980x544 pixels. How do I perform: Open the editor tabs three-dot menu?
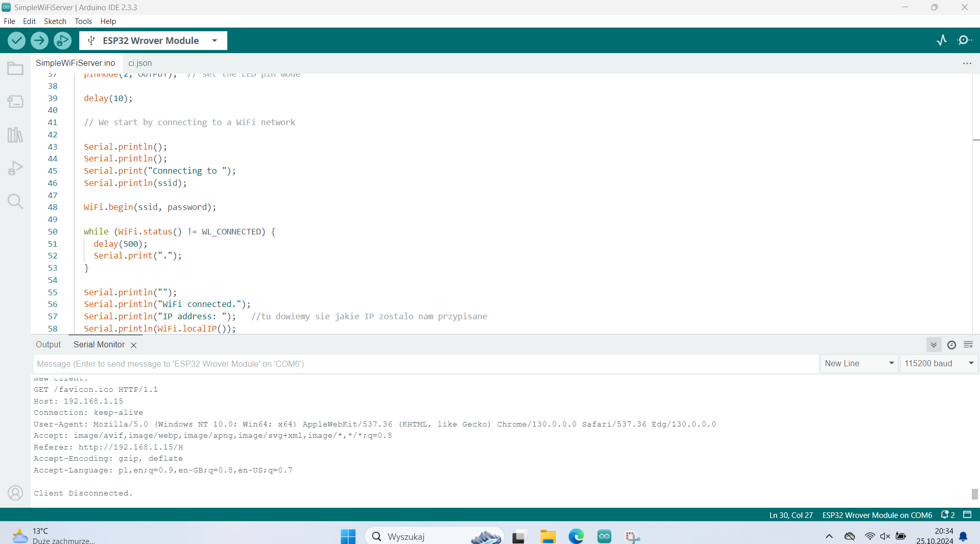967,63
